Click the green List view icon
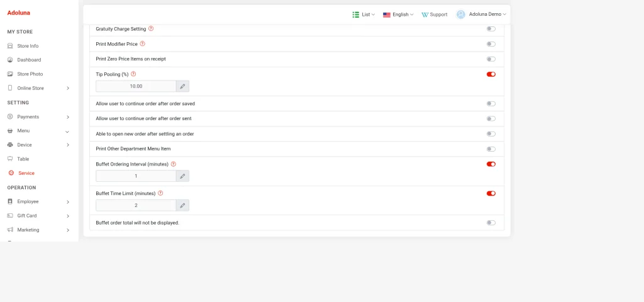The image size is (644, 302). pos(356,14)
